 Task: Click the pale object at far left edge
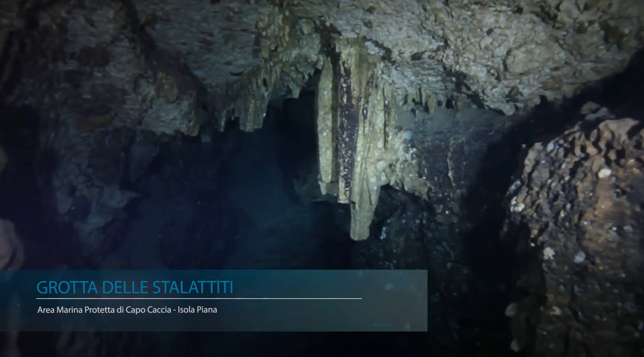click(9, 243)
